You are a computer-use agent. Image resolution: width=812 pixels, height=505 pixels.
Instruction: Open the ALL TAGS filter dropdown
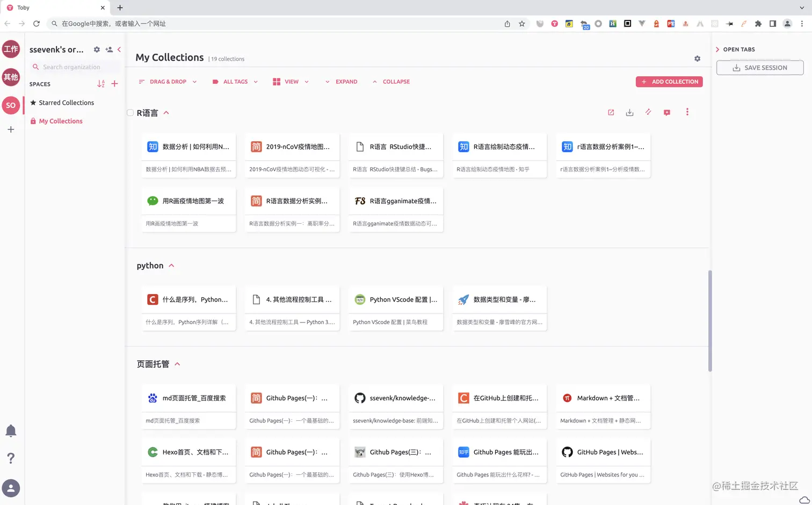coord(235,82)
